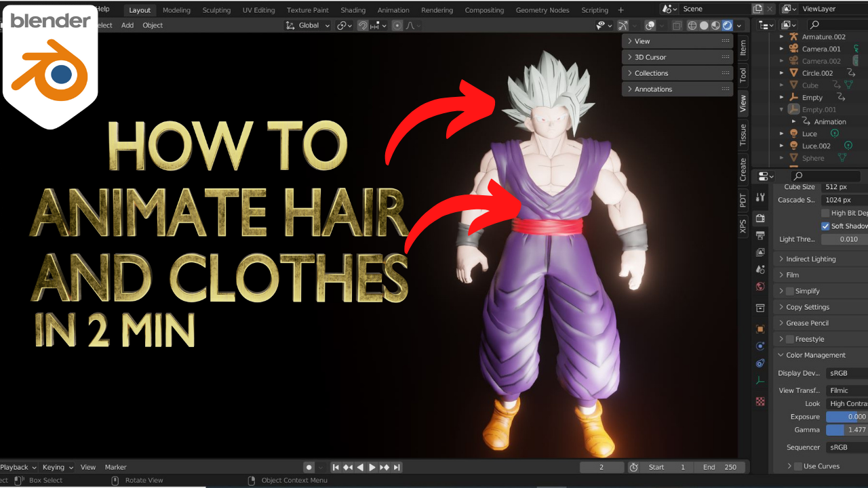Open the Object Data properties tab icon
The width and height of the screenshot is (868, 488).
tap(760, 380)
